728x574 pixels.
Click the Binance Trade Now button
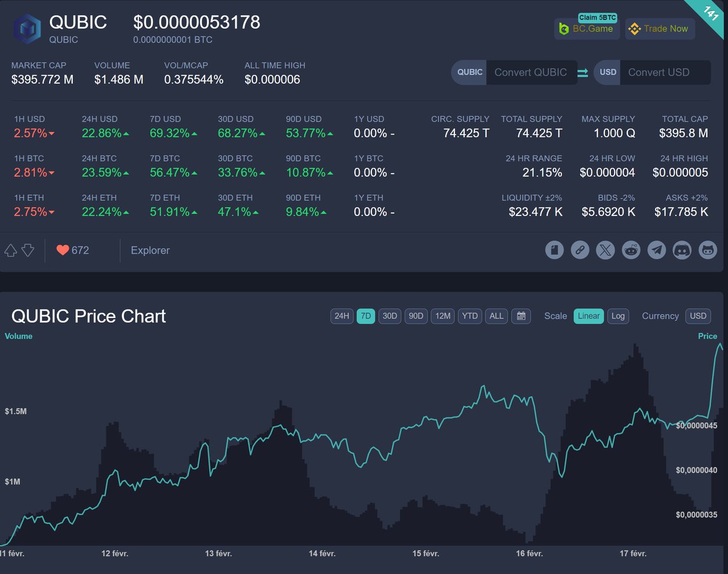tap(660, 29)
